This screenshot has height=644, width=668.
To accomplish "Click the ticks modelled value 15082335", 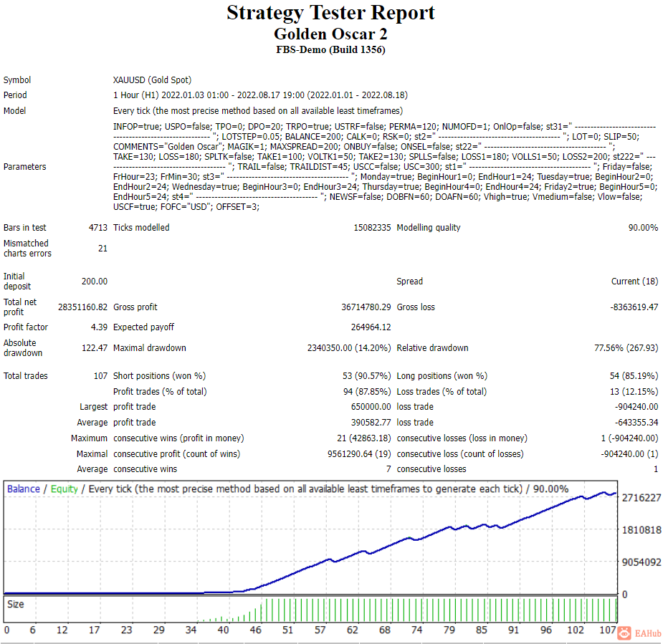I will [372, 228].
